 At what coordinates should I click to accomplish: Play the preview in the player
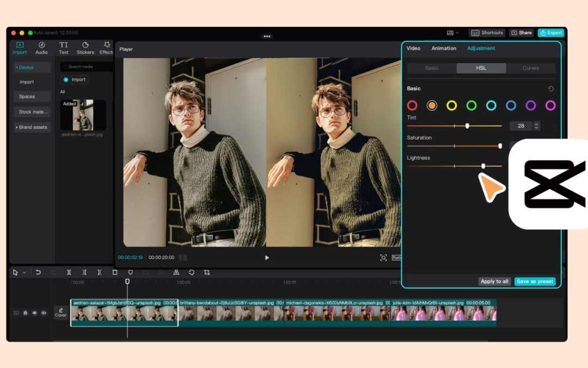point(267,257)
